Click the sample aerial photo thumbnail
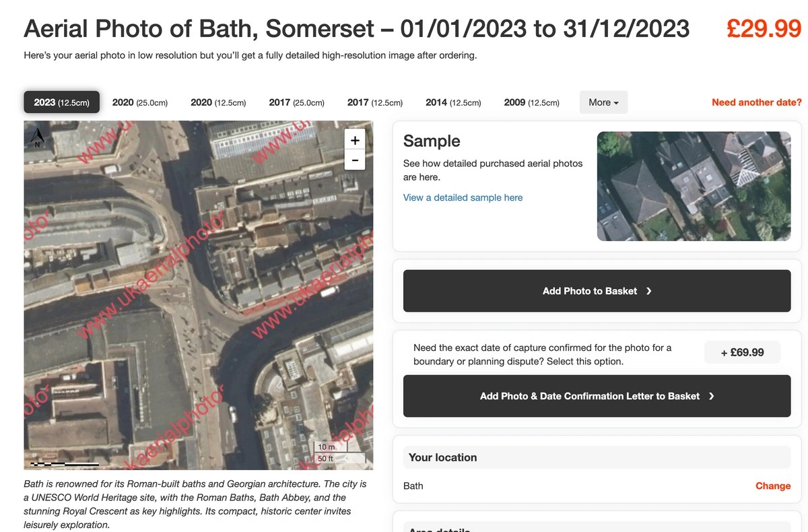 (x=694, y=186)
